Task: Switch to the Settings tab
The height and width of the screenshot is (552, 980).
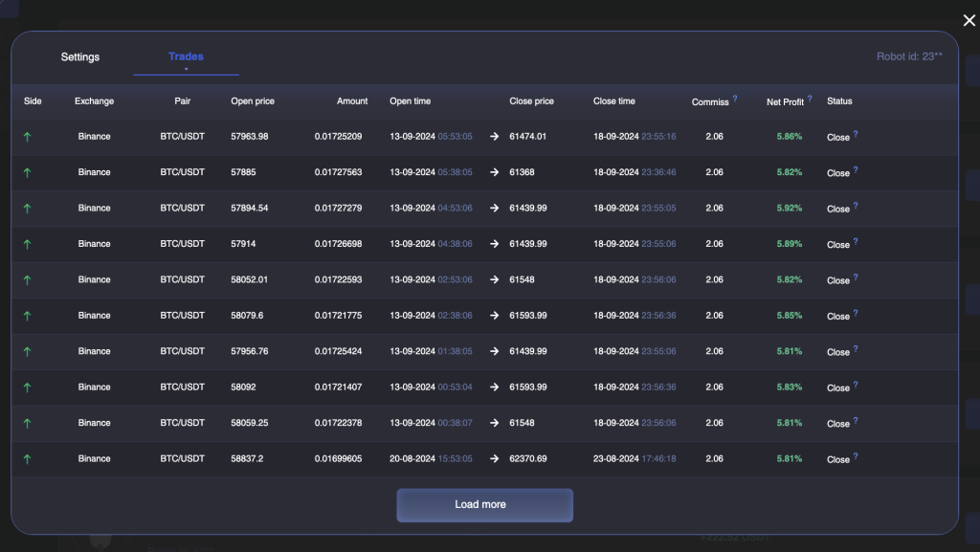Action: (x=80, y=57)
